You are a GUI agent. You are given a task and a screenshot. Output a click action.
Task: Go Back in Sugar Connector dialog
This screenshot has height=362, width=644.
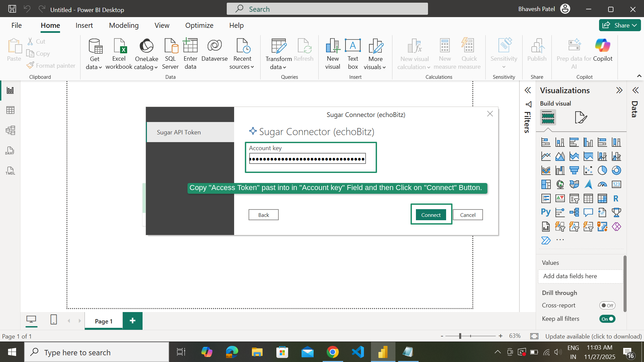pos(263,215)
